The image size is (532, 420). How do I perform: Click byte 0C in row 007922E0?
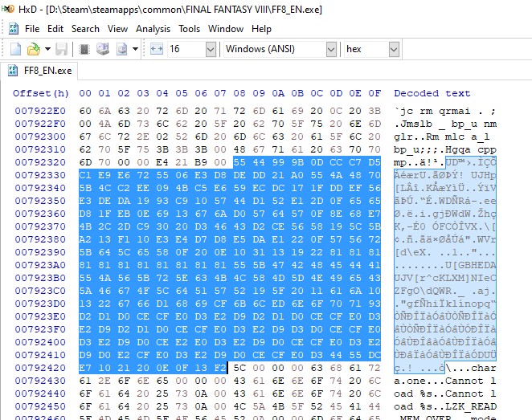[x=336, y=111]
